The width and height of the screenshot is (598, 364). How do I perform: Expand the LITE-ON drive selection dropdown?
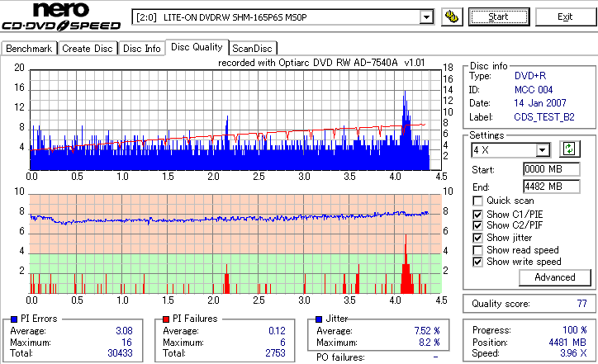click(x=426, y=17)
